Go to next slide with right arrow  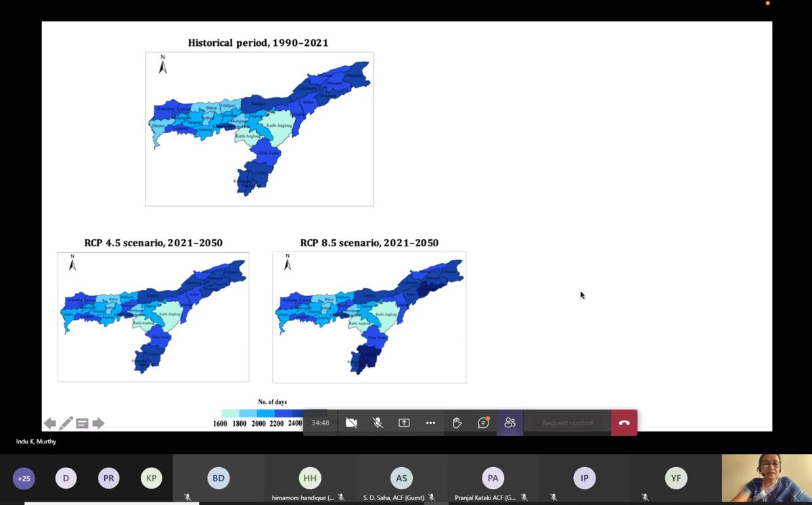tap(98, 423)
